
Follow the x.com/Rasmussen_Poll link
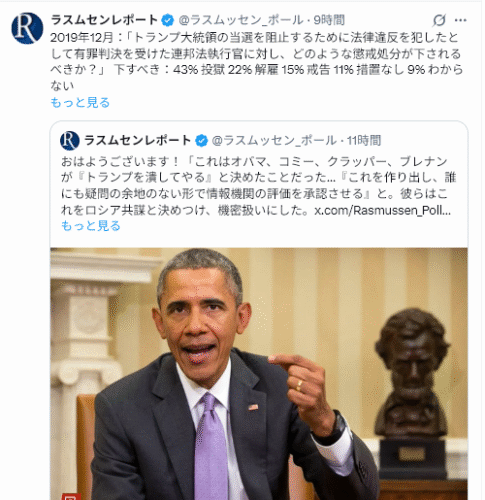click(383, 211)
